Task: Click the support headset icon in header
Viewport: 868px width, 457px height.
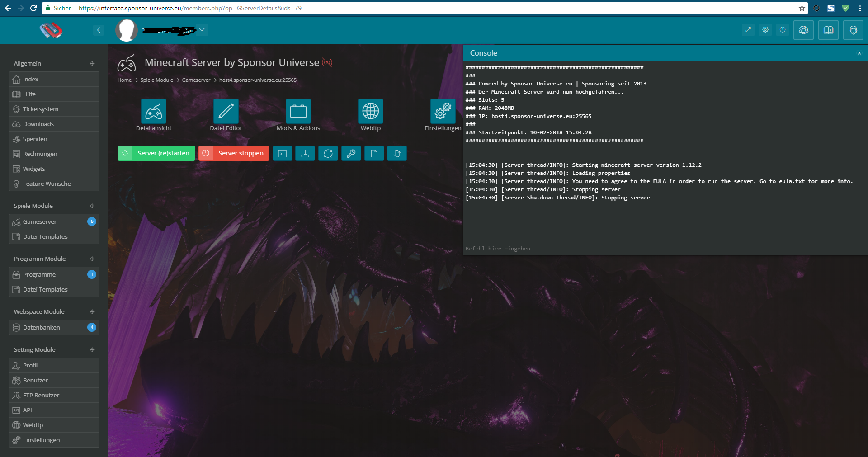Action: click(x=853, y=30)
